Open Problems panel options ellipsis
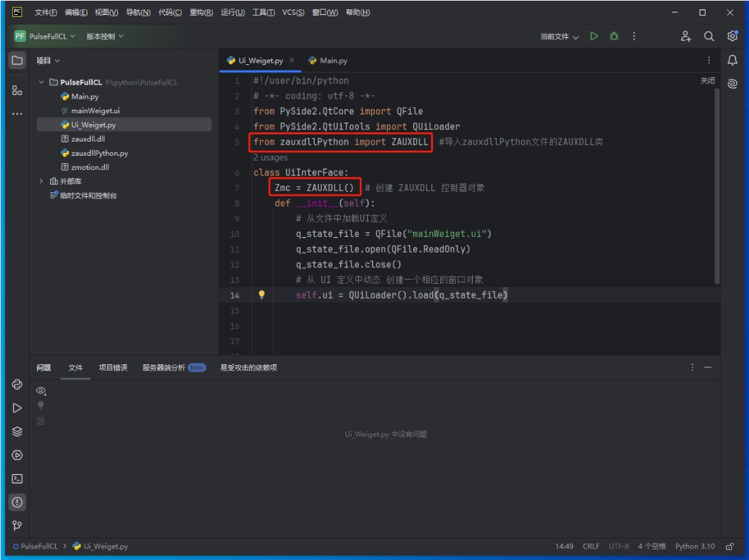 point(692,368)
